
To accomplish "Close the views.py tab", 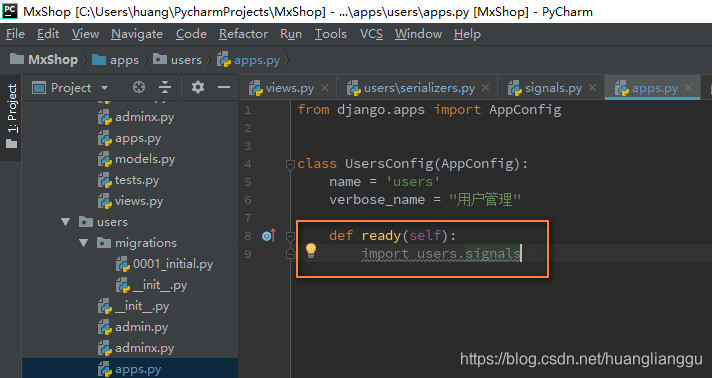I will tap(325, 88).
